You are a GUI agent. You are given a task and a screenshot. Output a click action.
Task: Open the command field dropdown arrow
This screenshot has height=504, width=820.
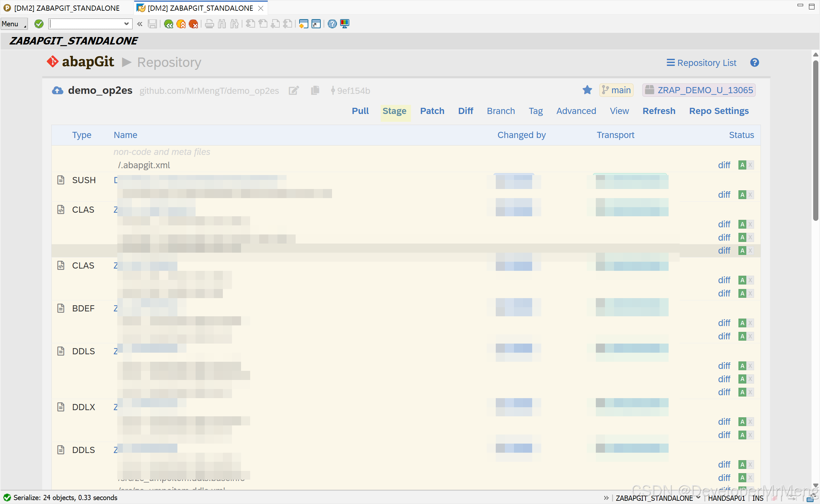126,24
